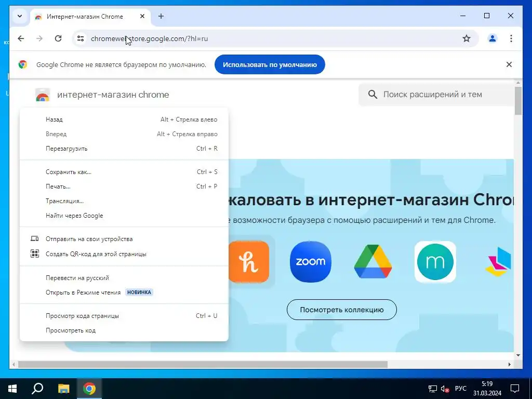Image resolution: width=532 pixels, height=399 pixels.
Task: Click Посмотреть коллекцию button
Action: [342, 310]
